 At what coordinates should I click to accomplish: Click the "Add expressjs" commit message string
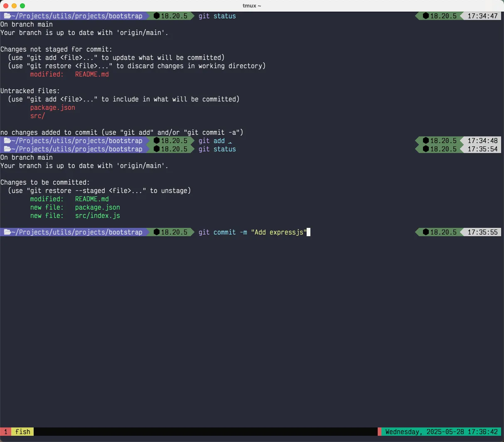pyautogui.click(x=279, y=232)
